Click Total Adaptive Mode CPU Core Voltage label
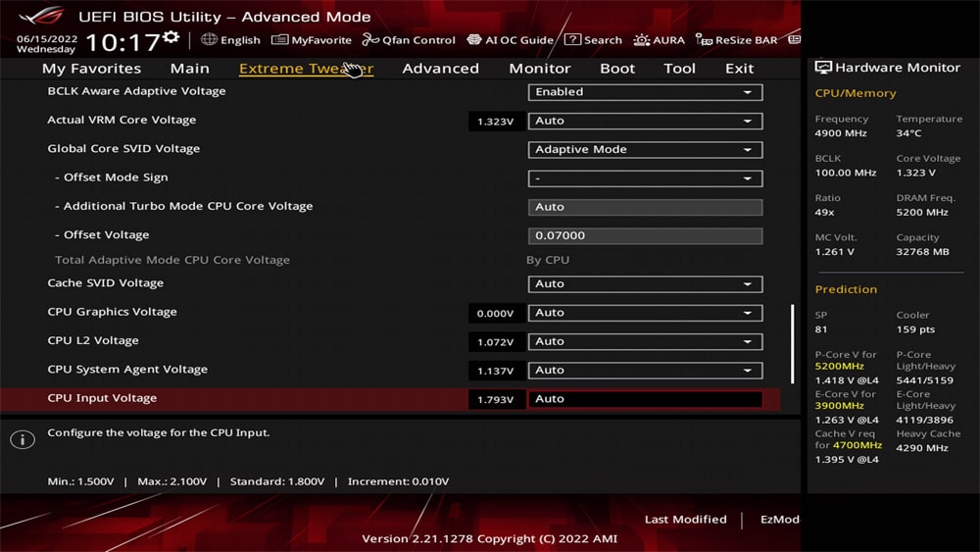 pyautogui.click(x=171, y=260)
